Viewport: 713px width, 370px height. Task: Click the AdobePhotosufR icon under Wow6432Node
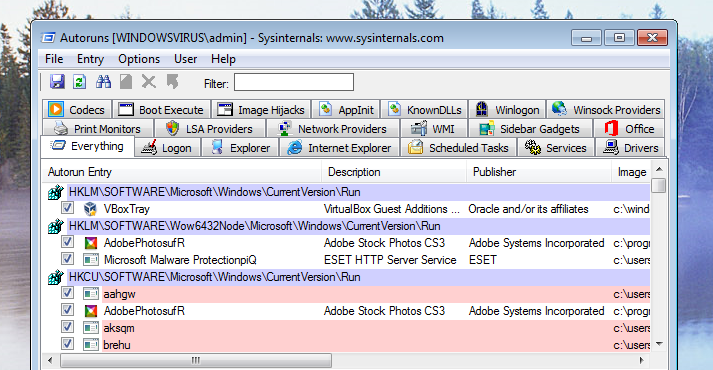(x=91, y=243)
